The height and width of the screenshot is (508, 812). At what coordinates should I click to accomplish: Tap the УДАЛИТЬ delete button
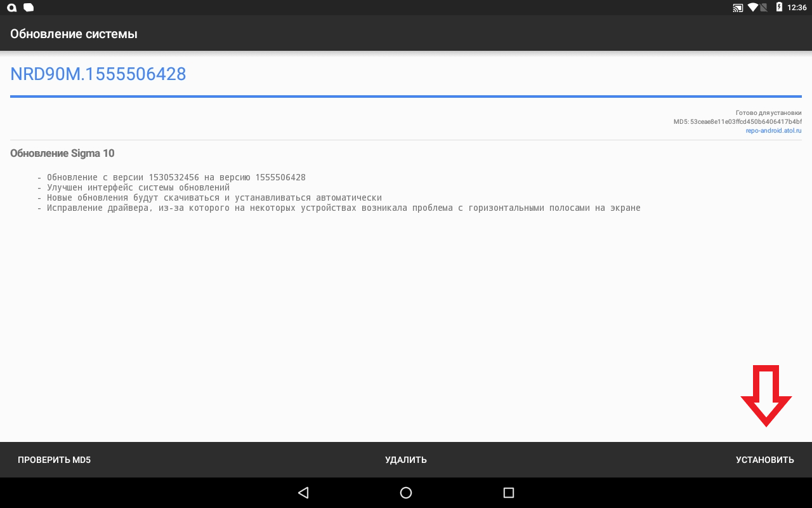pos(406,460)
